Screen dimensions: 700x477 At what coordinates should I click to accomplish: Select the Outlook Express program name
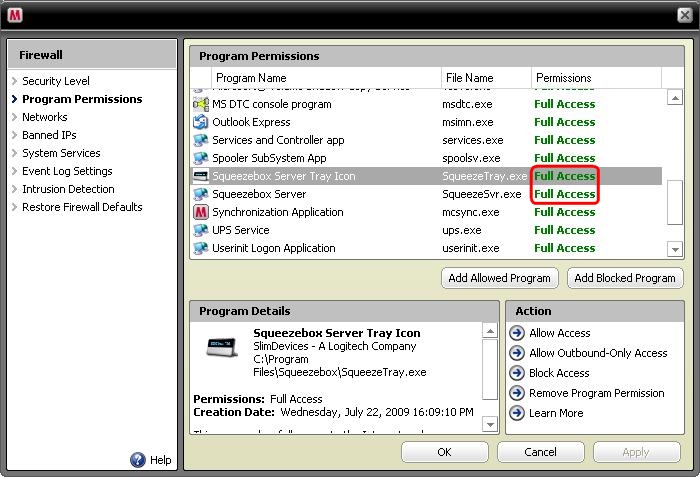pos(251,122)
